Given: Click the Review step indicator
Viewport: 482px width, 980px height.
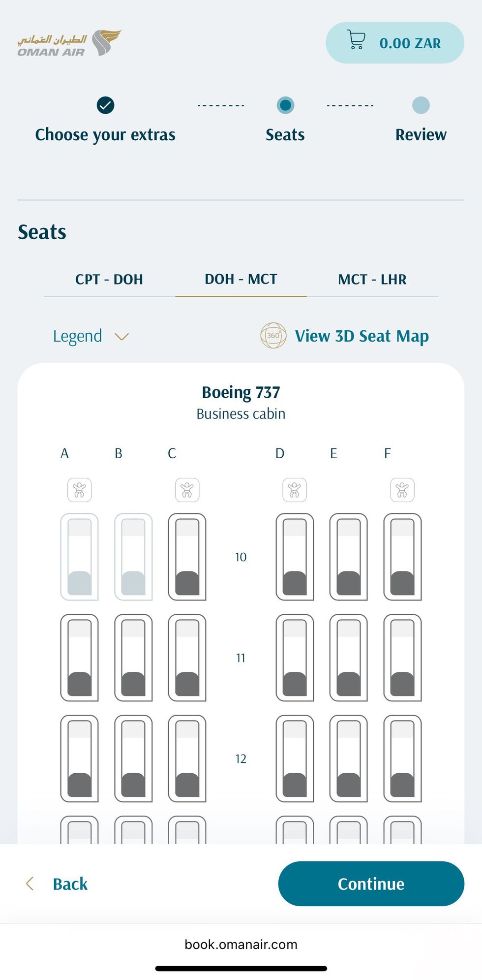Looking at the screenshot, I should click(421, 105).
